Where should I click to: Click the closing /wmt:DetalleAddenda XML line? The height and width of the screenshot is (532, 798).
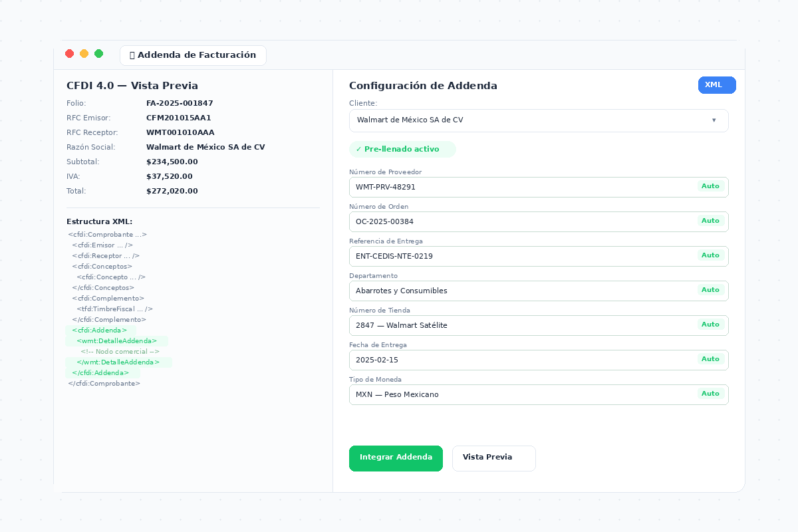118,362
